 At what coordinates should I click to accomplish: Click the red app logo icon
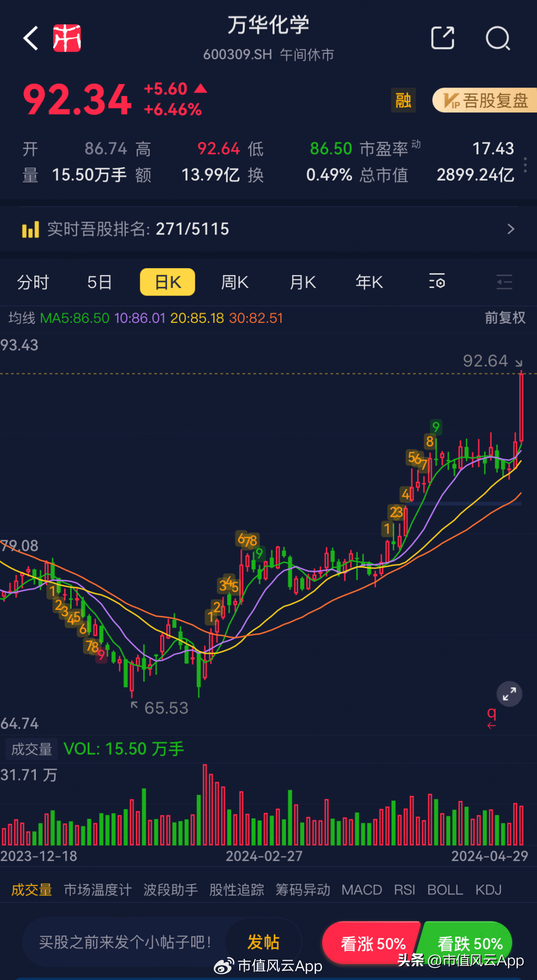pyautogui.click(x=67, y=38)
